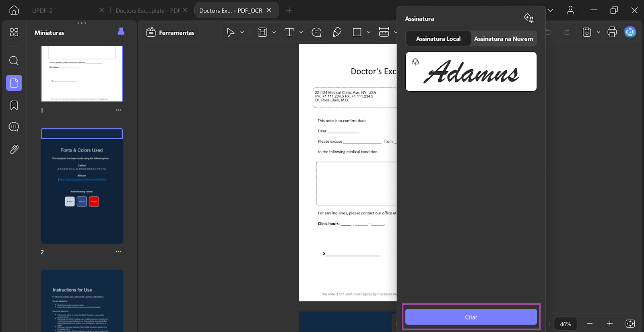
Task: Click the 'Doctor's Exc' document title
Action: tap(374, 72)
